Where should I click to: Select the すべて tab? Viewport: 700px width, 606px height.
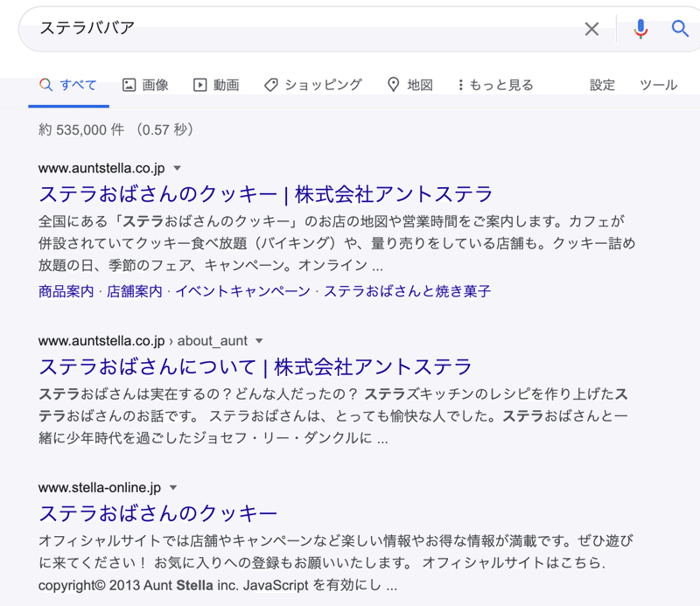point(68,85)
